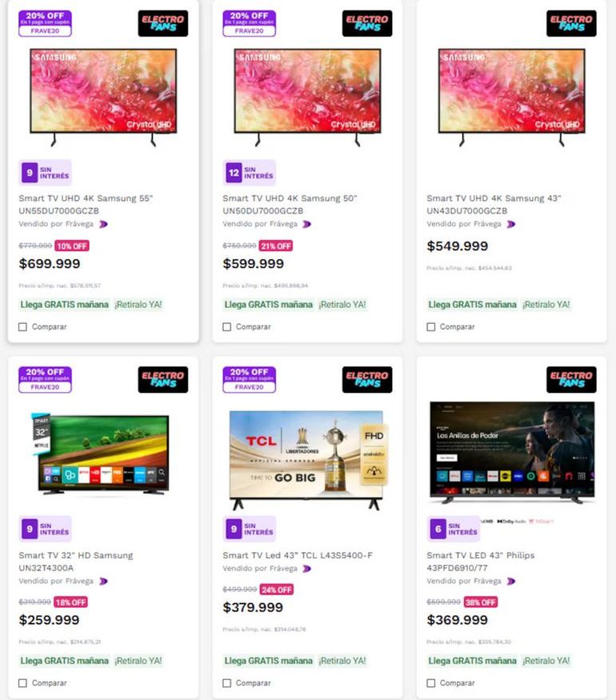
Task: Open Smart TV LED 43" Philips product title
Action: click(480, 562)
